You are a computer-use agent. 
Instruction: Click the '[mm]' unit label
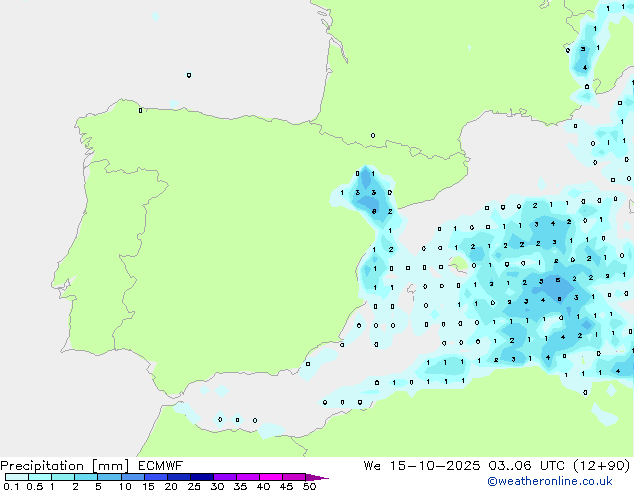(x=110, y=466)
